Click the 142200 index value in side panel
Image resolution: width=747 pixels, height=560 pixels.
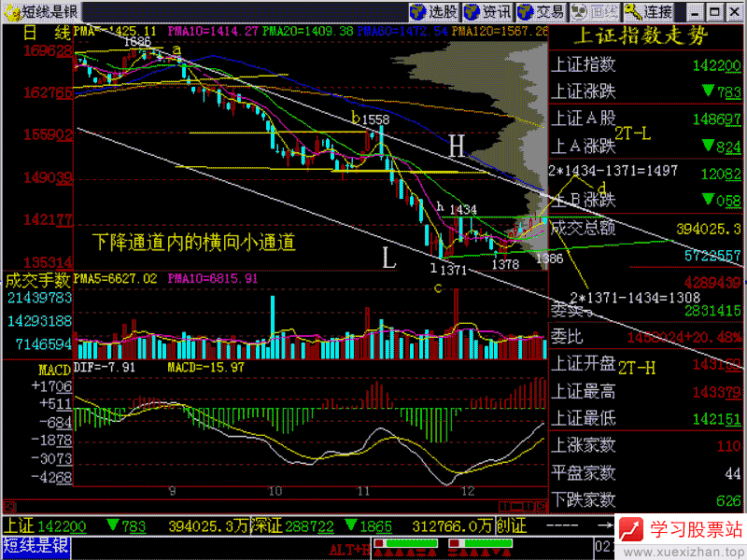pyautogui.click(x=716, y=65)
